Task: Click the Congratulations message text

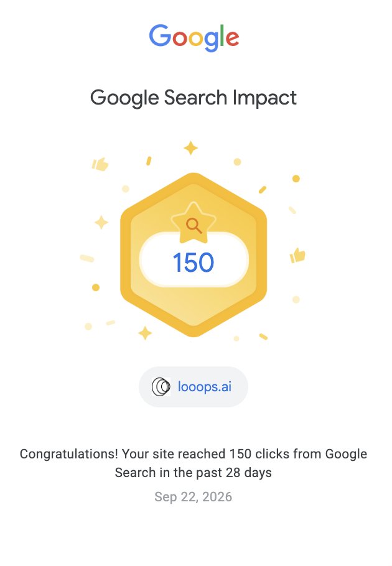Action: [194, 463]
